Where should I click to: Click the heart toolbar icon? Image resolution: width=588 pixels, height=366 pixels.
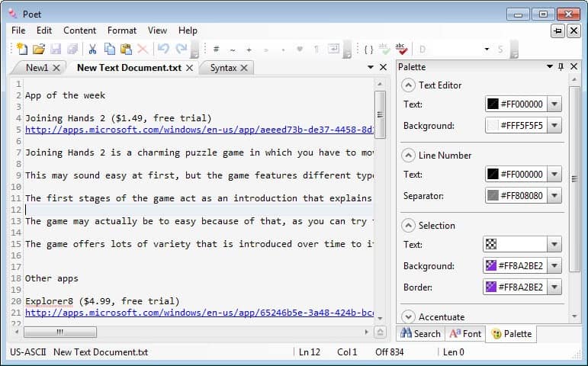pos(300,49)
